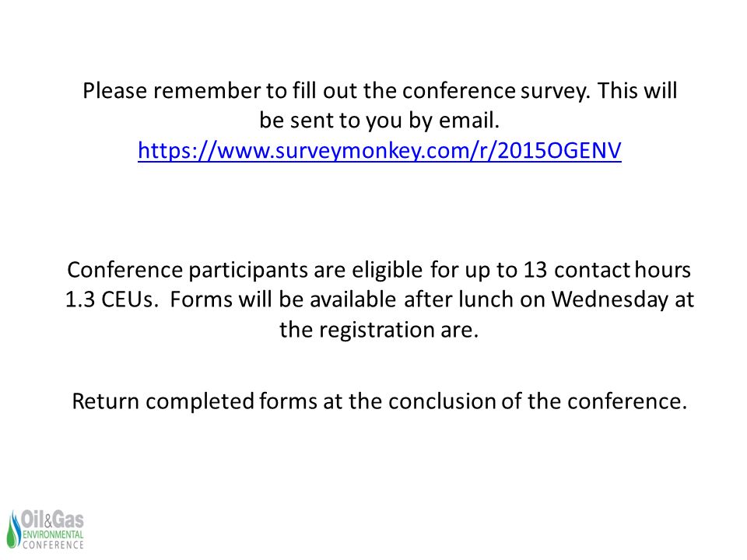Click the 'the registration are.' line
The image size is (747, 560).
click(379, 330)
